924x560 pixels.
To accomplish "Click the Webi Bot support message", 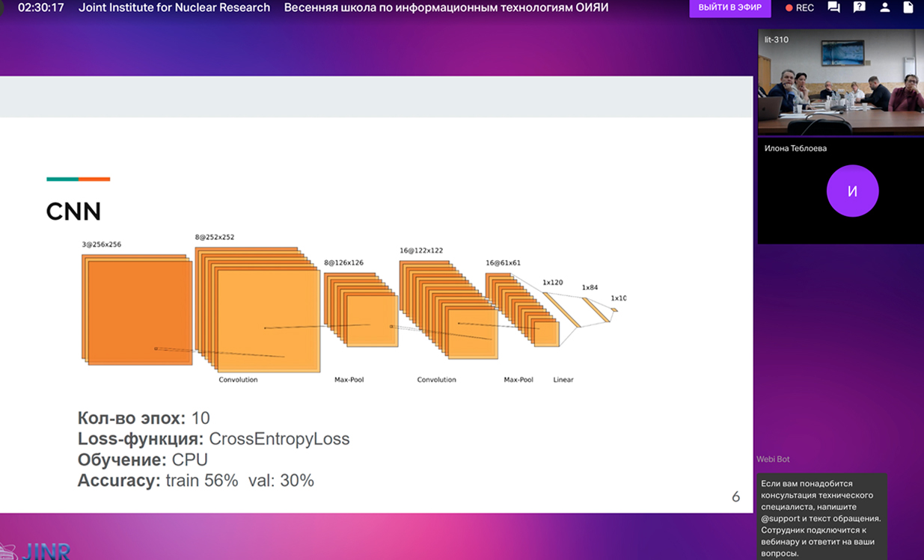I will (x=821, y=518).
